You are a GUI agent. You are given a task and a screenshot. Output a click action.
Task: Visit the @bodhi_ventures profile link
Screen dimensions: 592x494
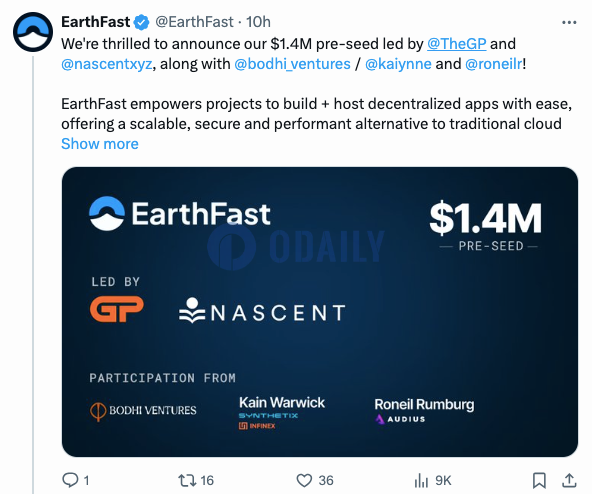pos(292,64)
